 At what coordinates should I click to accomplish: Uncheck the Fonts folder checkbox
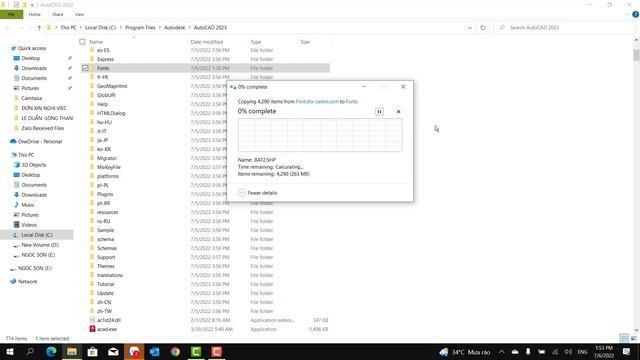point(85,68)
